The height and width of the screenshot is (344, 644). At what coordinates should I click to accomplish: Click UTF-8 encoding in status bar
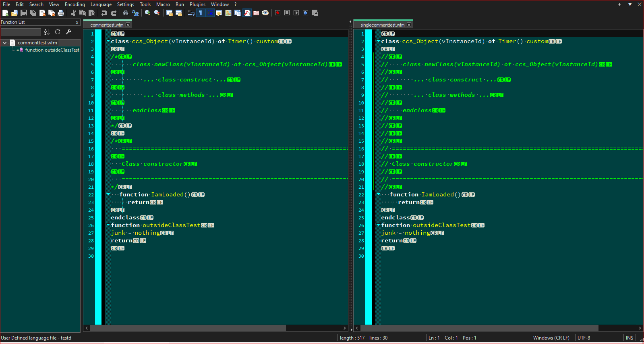(584, 338)
